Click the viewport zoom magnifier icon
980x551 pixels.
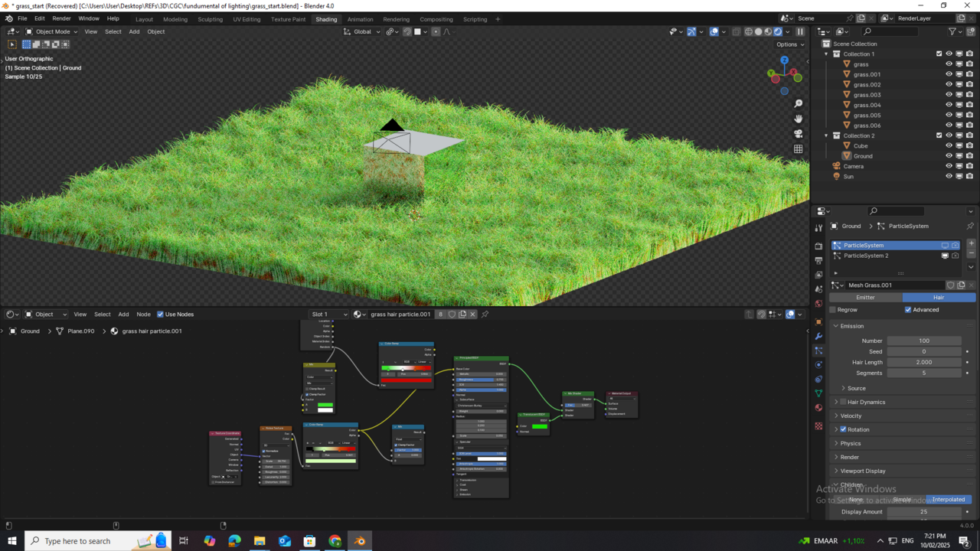click(799, 104)
